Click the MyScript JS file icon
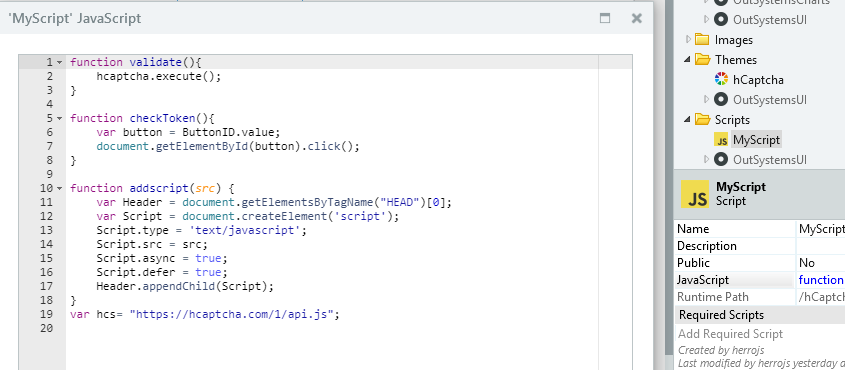Viewport: 845px width, 370px height. pos(721,140)
